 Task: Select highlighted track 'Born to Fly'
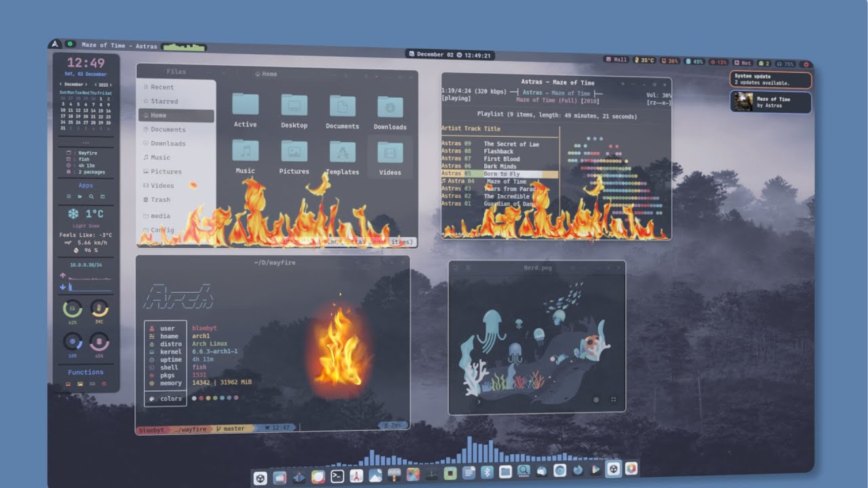pyautogui.click(x=500, y=174)
